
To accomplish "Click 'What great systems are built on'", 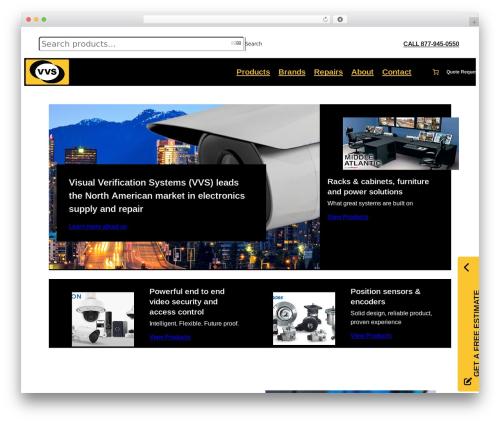I will 370,204.
